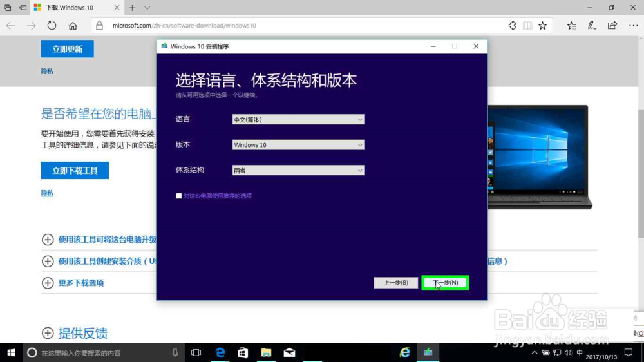The width and height of the screenshot is (644, 362).
Task: Open the Action Center notifications
Action: pyautogui.click(x=629, y=352)
